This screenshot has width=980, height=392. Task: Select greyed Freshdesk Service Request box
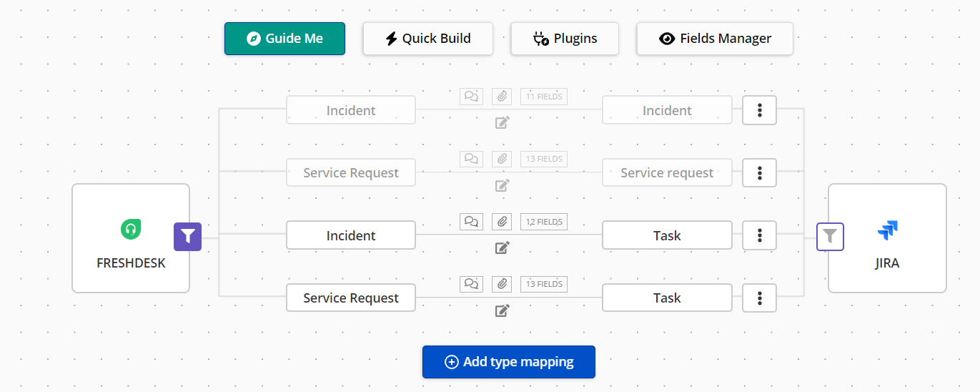click(x=351, y=172)
